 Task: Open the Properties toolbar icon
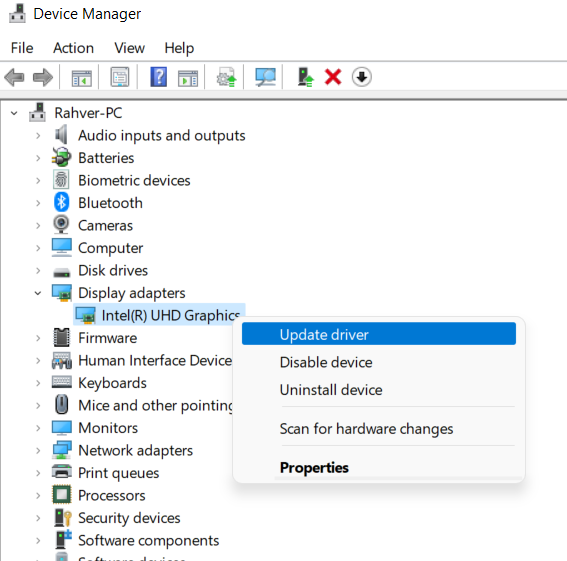pos(120,77)
